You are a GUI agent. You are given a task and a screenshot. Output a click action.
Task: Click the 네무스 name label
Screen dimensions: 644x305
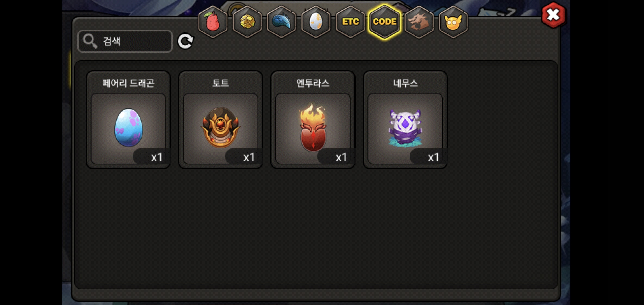(x=405, y=83)
